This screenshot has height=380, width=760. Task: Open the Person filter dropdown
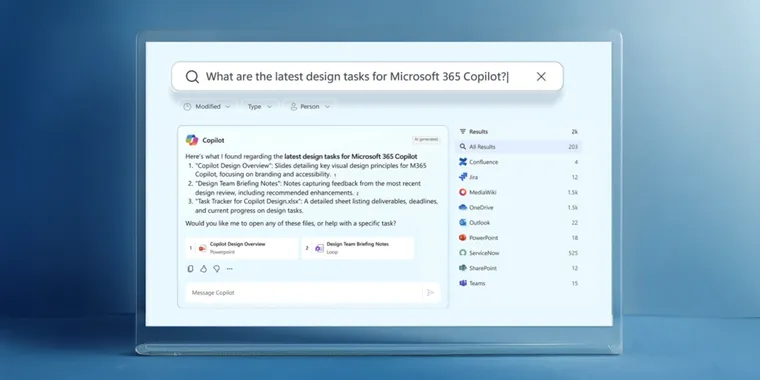tap(310, 107)
